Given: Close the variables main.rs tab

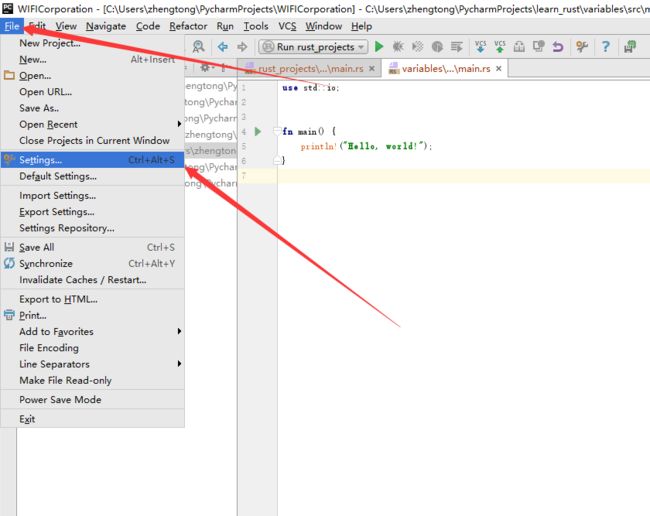Looking at the screenshot, I should click(x=499, y=68).
